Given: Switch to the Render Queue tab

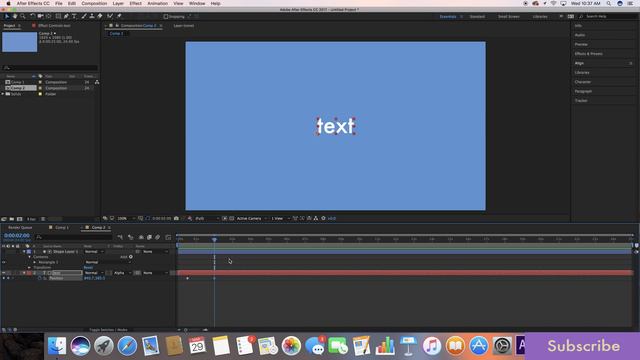Looking at the screenshot, I should pos(20,227).
